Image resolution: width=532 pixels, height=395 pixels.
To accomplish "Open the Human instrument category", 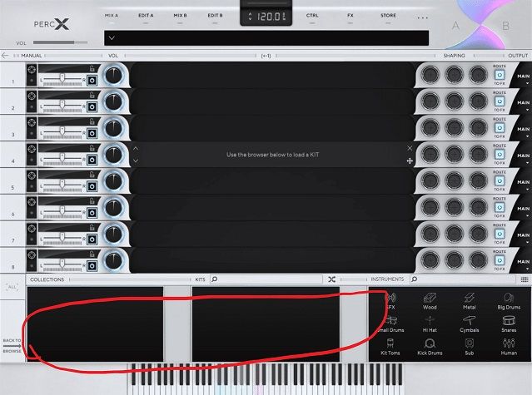I will (509, 347).
